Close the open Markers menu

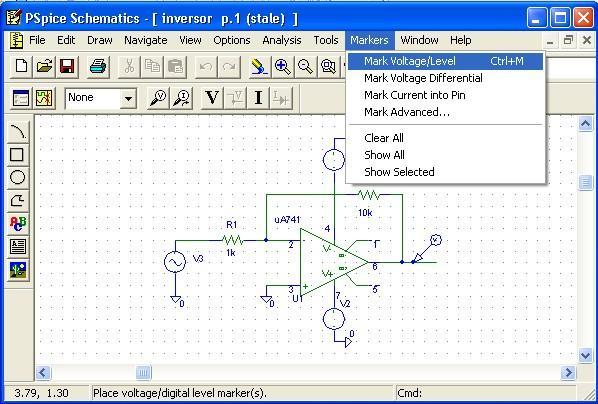(370, 40)
